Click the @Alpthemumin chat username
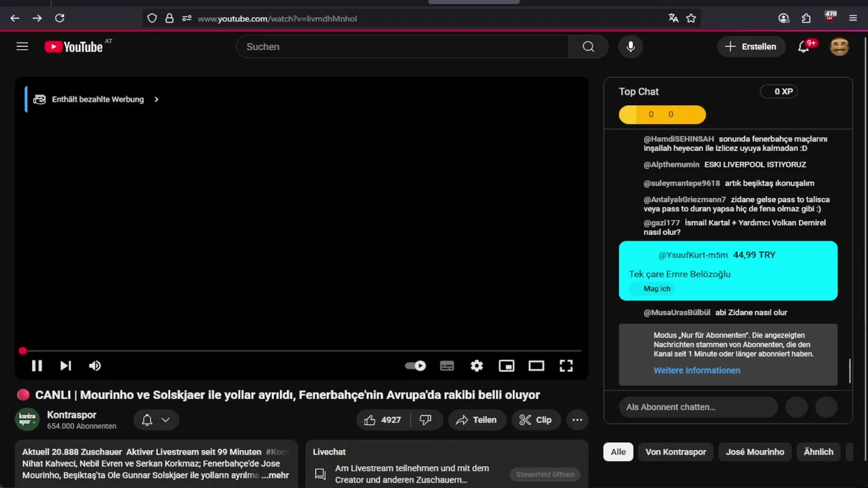 coord(671,165)
